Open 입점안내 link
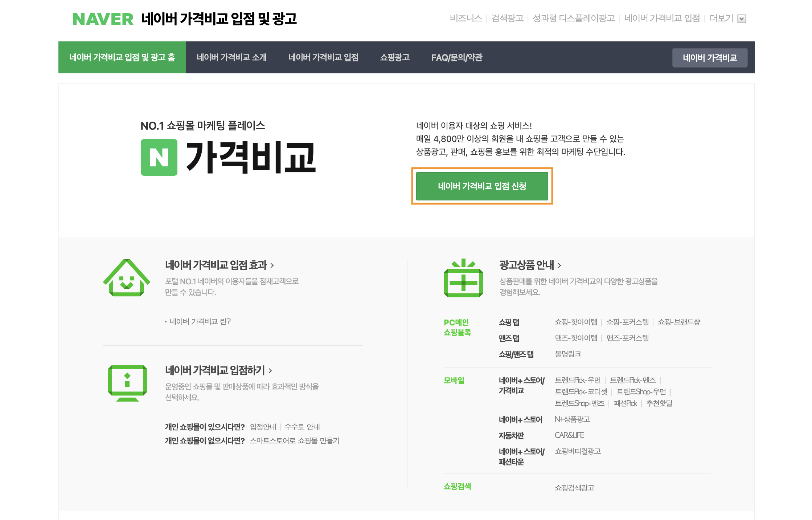This screenshot has height=520, width=812. point(263,427)
